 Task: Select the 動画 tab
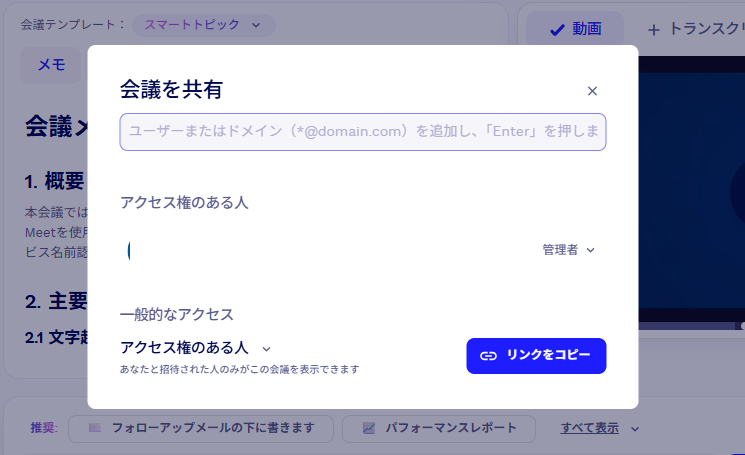click(x=575, y=28)
